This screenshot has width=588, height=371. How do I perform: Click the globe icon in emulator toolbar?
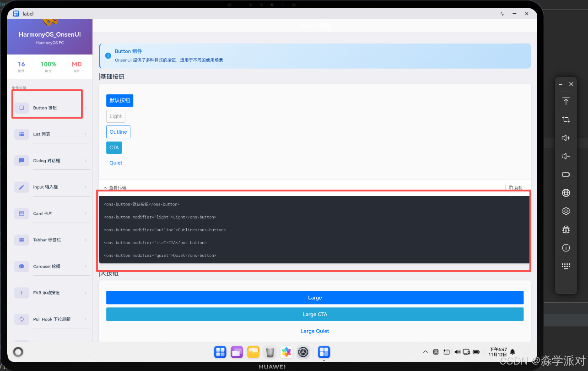click(566, 193)
